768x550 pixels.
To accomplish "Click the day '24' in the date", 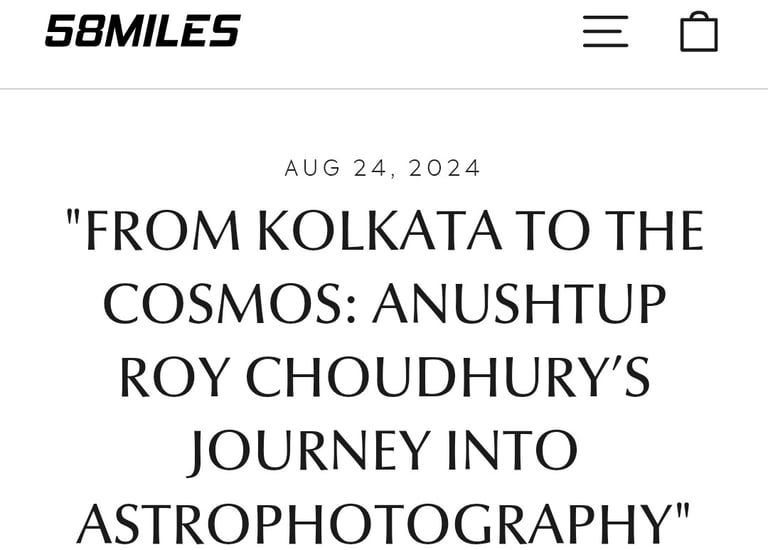I will (370, 168).
